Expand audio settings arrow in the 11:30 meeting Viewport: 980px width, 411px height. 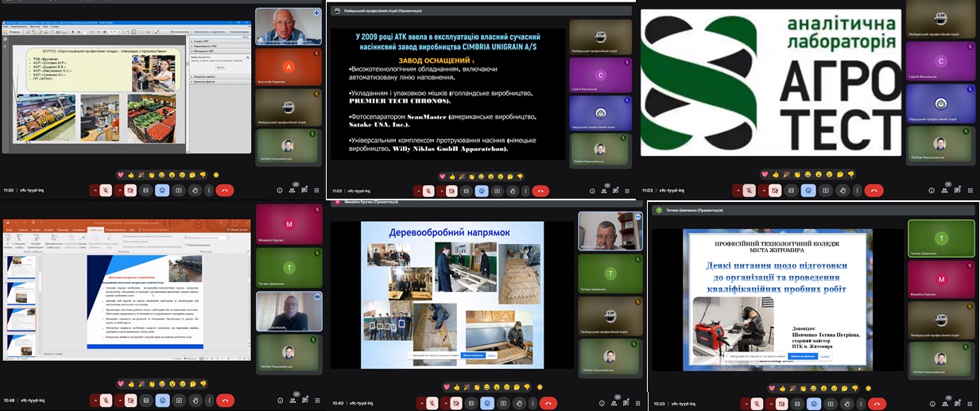click(94, 191)
